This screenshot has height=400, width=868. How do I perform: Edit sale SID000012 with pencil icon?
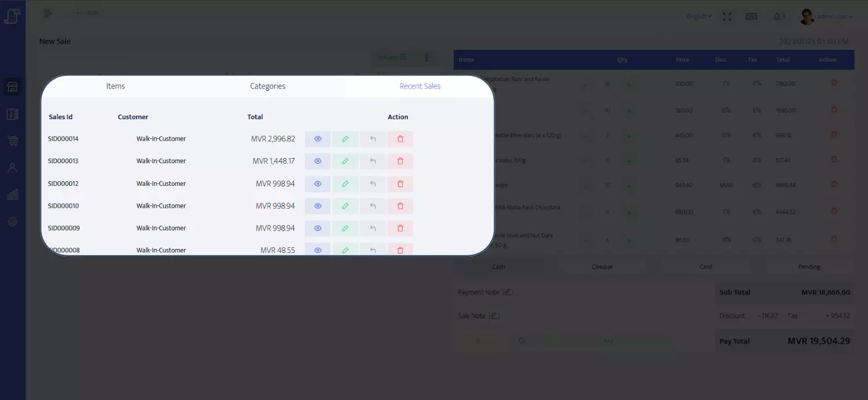(345, 184)
